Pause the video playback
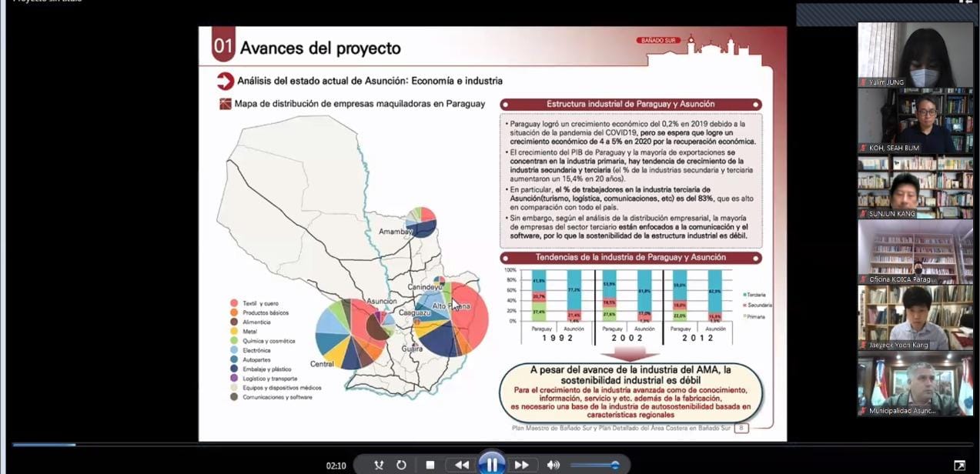Image resolution: width=980 pixels, height=474 pixels. click(491, 464)
